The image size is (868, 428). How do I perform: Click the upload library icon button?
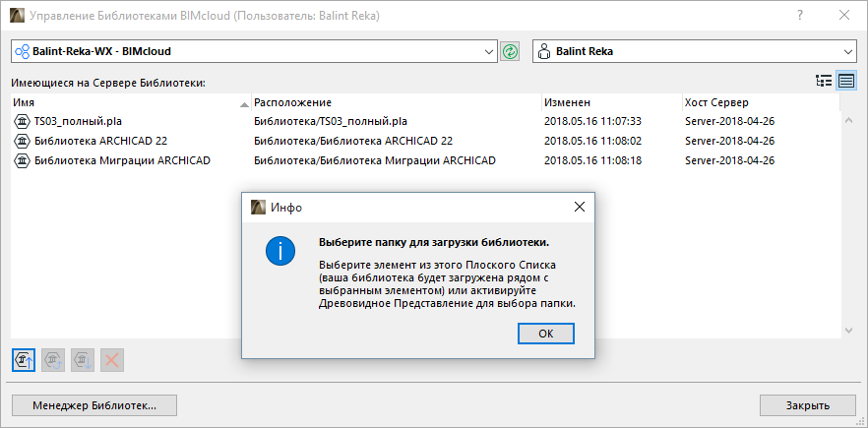click(x=25, y=359)
